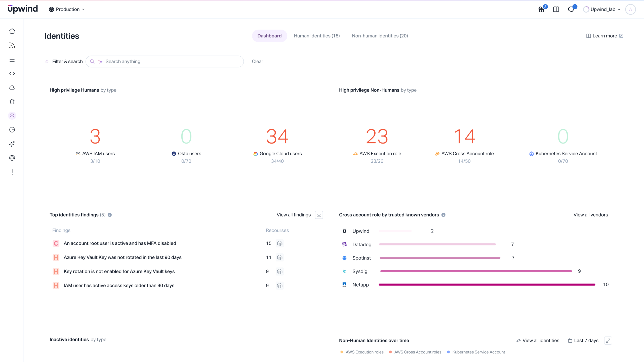Toggle AWS Cross Account roles in legend
Viewport: 644px width, 362px height.
click(418, 352)
